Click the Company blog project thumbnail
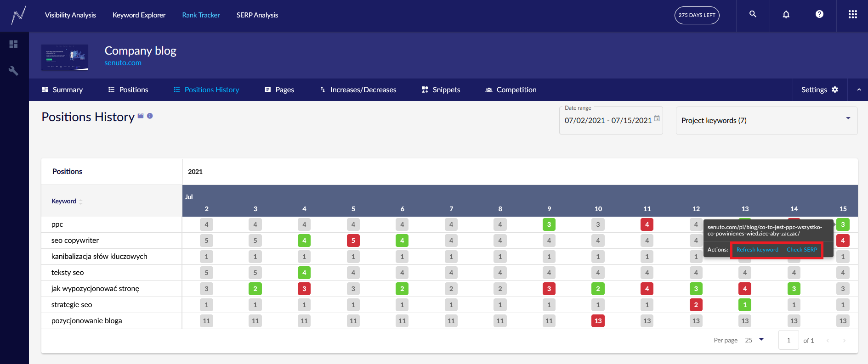This screenshot has height=364, width=868. coord(64,57)
